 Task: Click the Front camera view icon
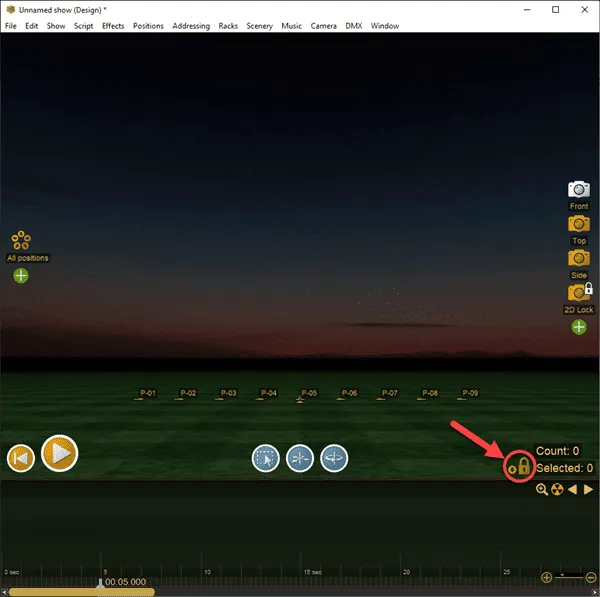pos(578,189)
